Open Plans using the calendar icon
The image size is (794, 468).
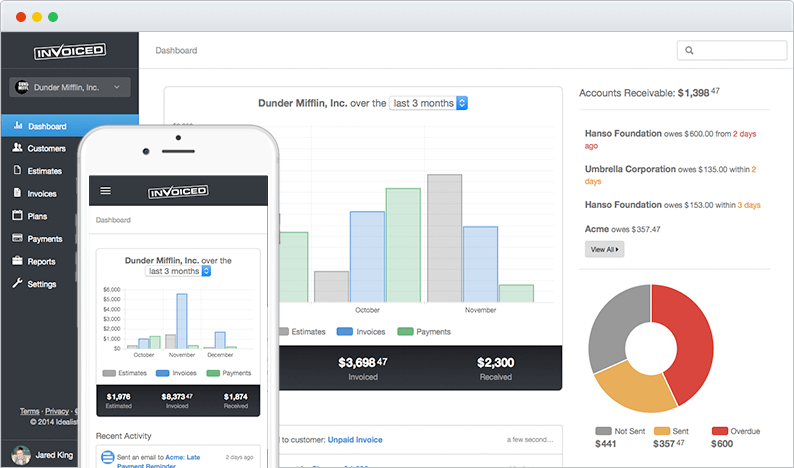(17, 215)
